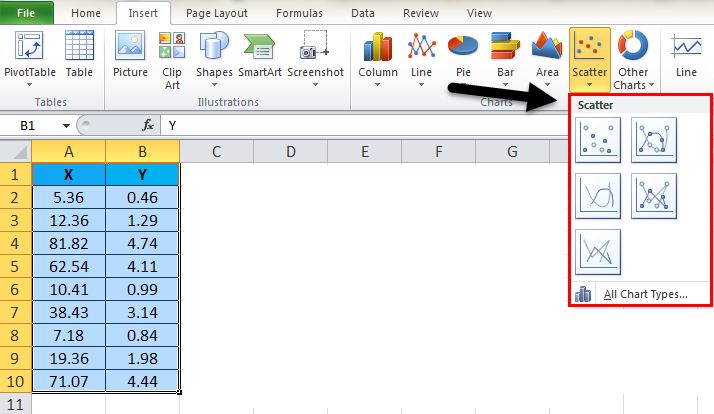
Task: Choose Scatter with Smooth Lines
Action: 598,196
